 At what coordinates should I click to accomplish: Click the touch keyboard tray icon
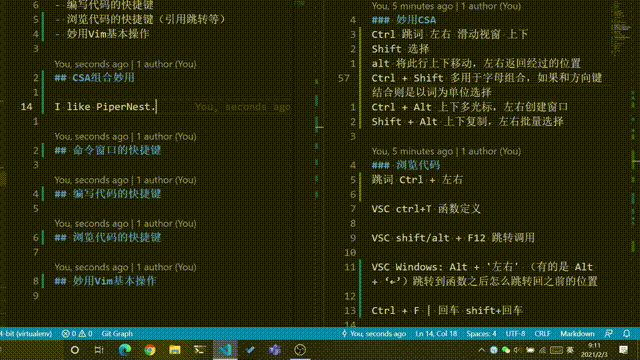(x=556, y=350)
